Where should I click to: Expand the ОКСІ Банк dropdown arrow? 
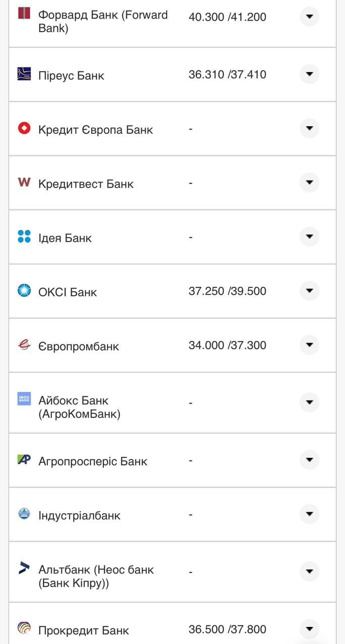309,291
